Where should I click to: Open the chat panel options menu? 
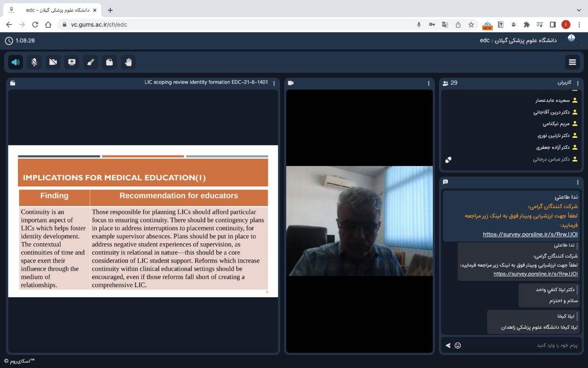pos(578,182)
